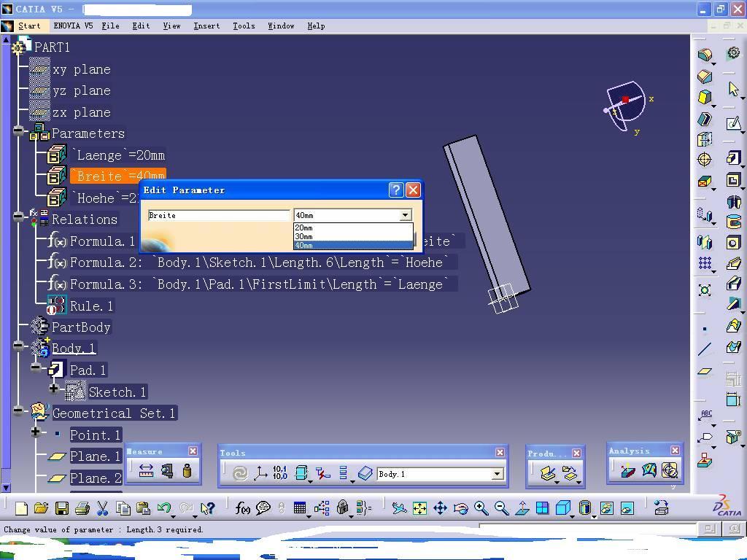Click the Zoom Out magnifier icon

point(501,508)
